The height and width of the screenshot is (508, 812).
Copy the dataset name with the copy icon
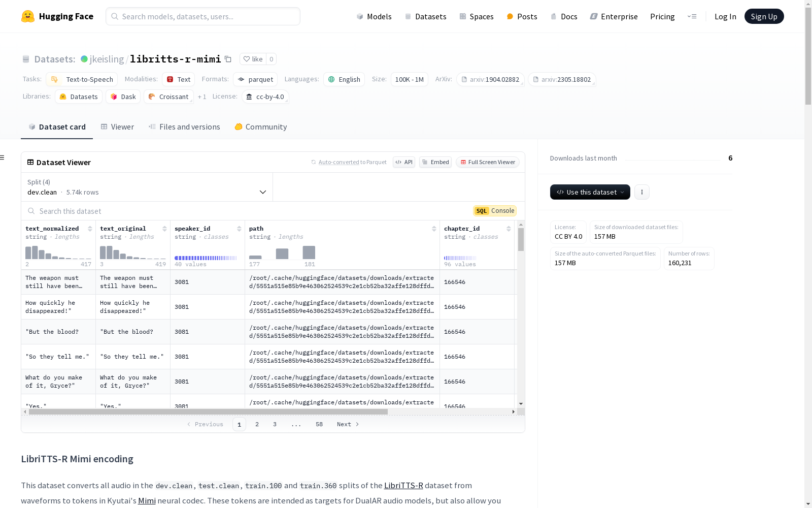click(x=228, y=59)
